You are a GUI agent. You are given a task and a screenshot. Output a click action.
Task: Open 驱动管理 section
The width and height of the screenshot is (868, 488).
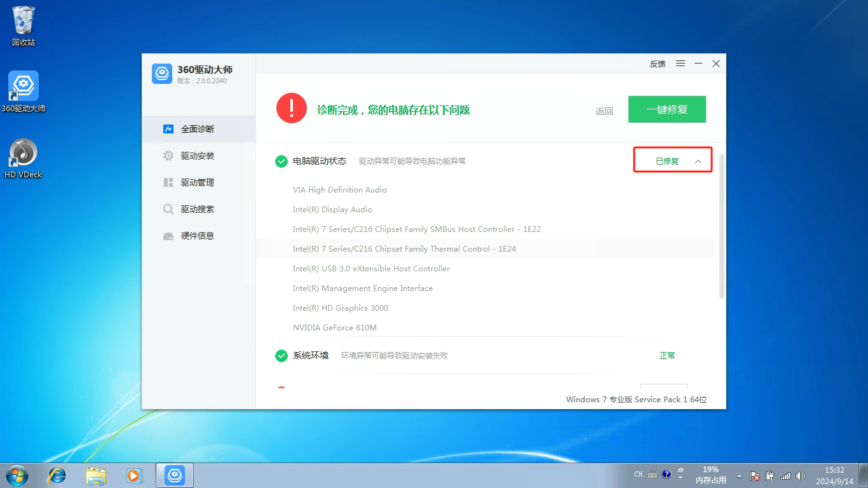pos(198,182)
